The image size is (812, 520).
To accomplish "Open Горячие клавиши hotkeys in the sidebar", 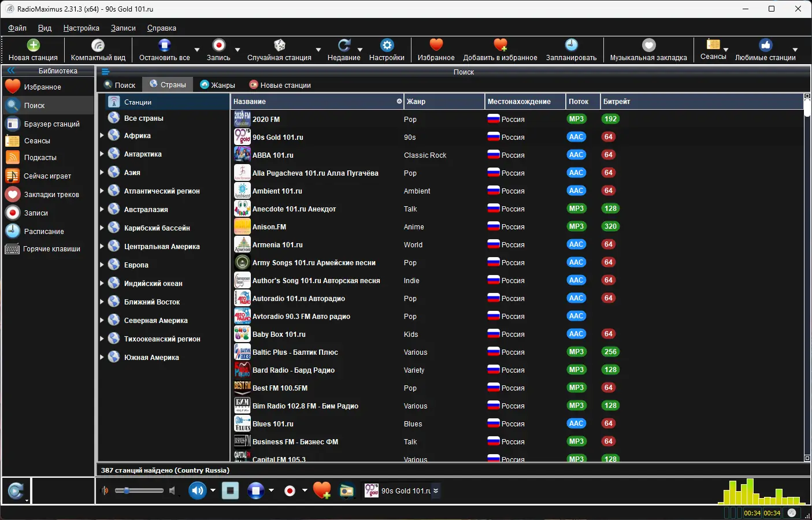I will (x=49, y=249).
